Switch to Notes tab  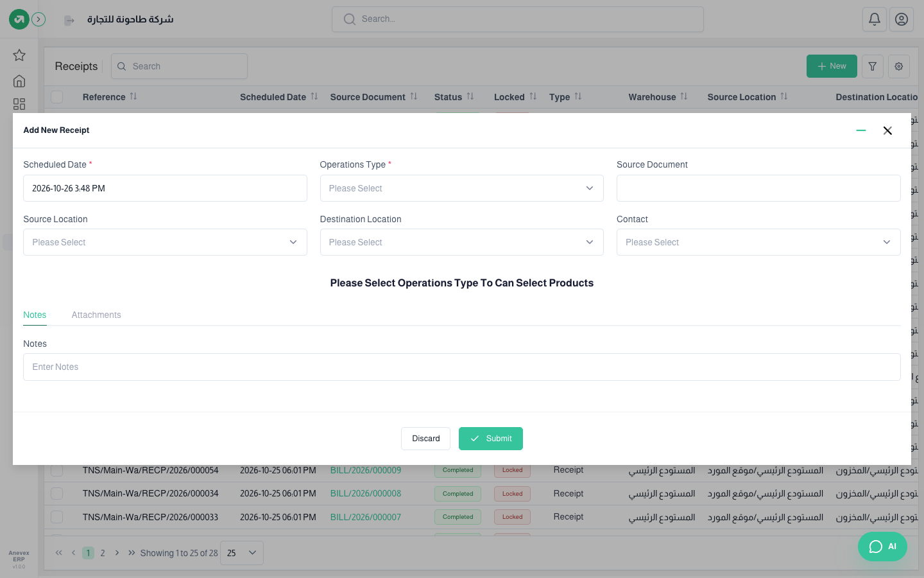click(35, 315)
